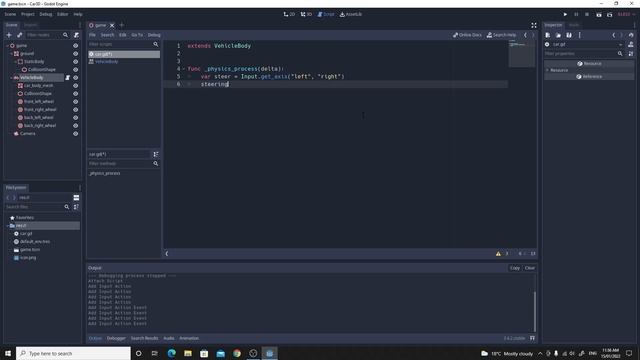Switch to the Debugger bottom tab
Viewport: 640px width, 360px height.
(116, 338)
